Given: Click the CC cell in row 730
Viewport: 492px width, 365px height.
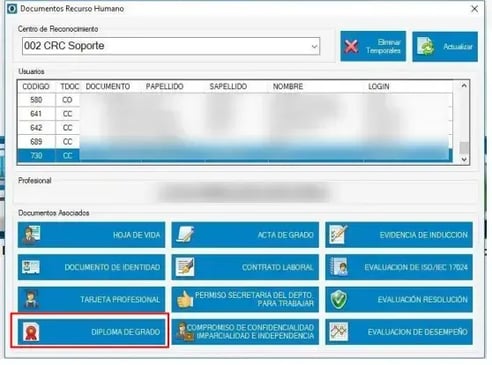Looking at the screenshot, I should coord(67,156).
